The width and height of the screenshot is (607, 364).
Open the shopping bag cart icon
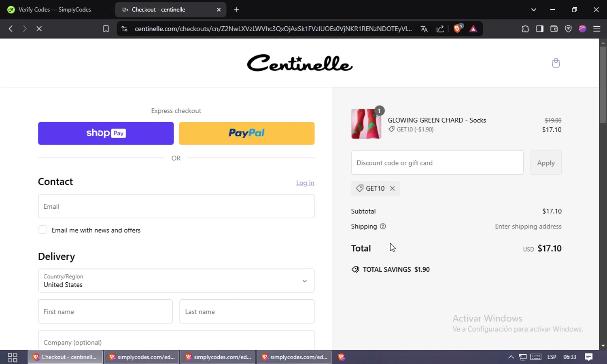point(556,63)
